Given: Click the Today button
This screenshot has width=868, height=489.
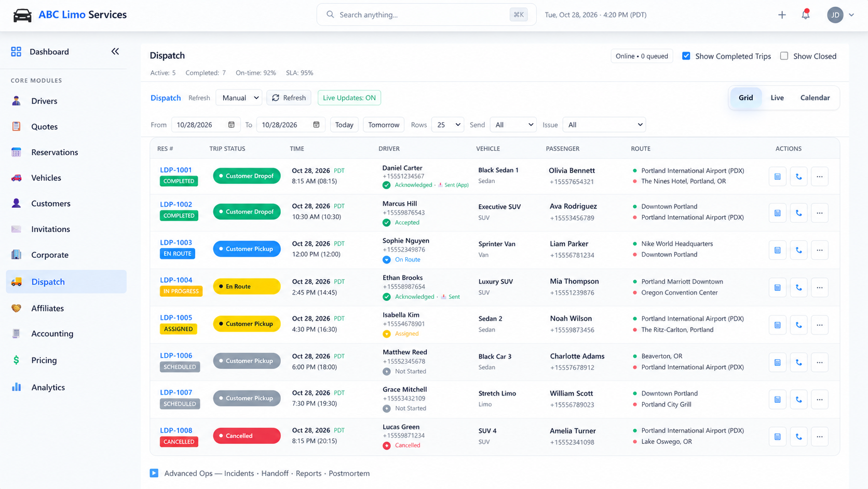Looking at the screenshot, I should (x=344, y=125).
